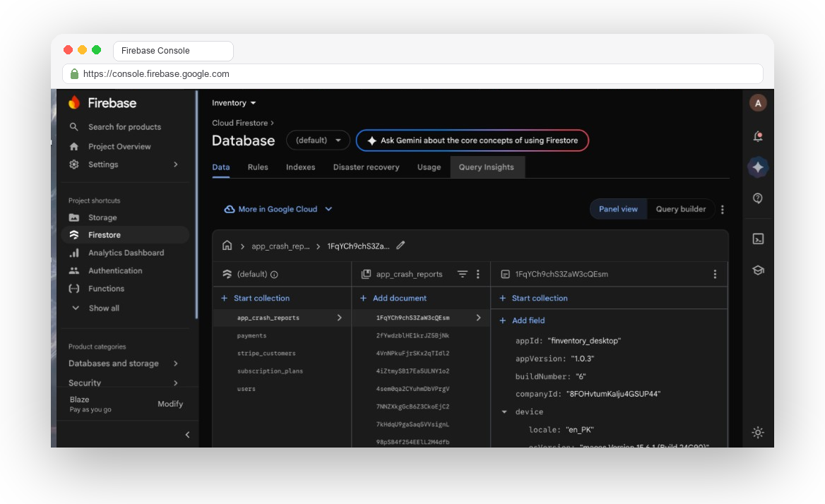Click the home icon in the path bar

click(x=227, y=246)
